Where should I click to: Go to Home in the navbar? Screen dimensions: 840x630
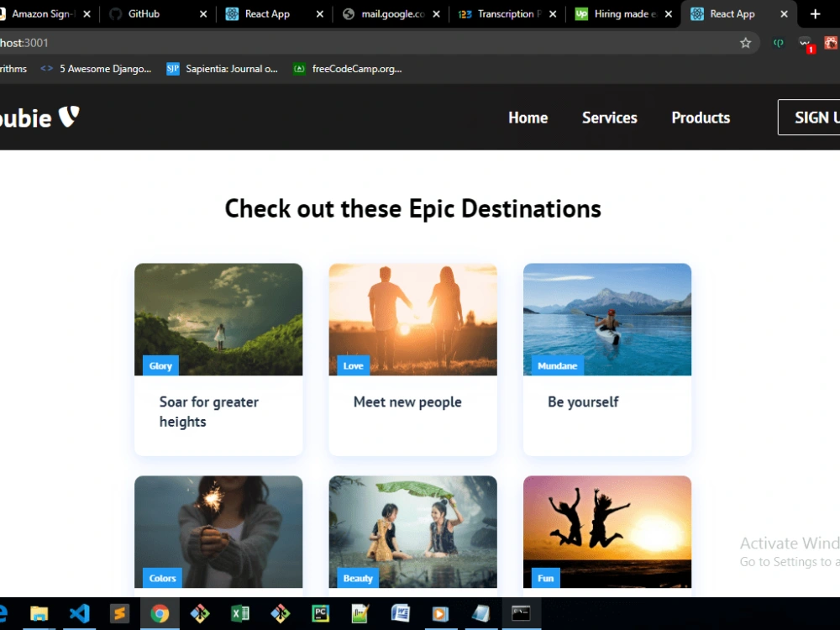[x=528, y=118]
